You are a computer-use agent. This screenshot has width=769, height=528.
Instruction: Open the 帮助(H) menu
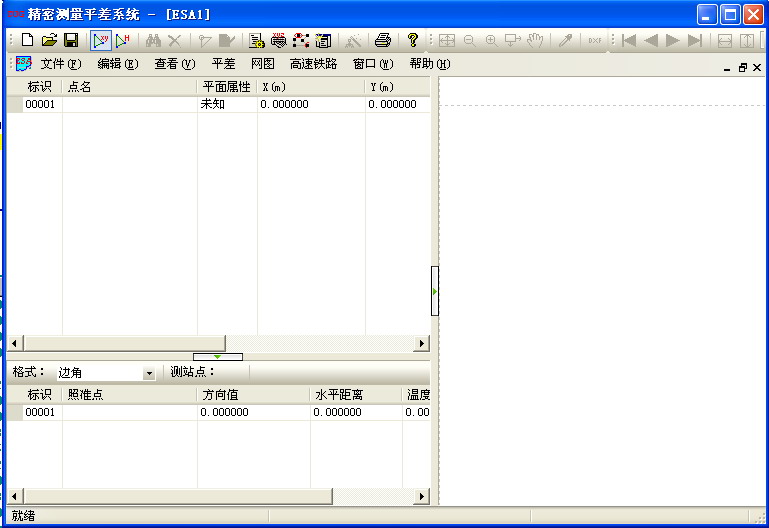click(430, 64)
